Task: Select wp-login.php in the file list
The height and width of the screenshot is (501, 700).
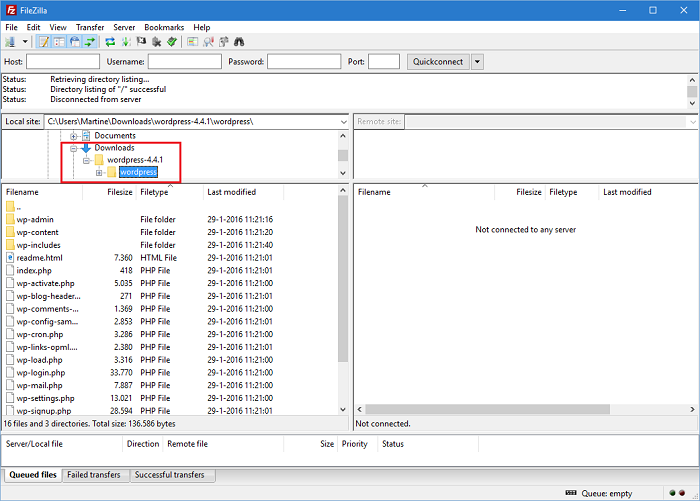Action: click(41, 372)
